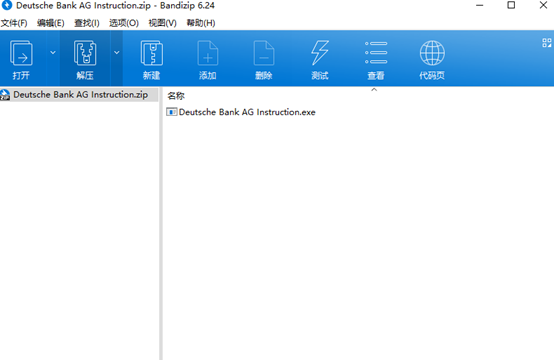Screen dimensions: 554x360
Task: Open the 选项(O) menu
Action: tap(124, 23)
